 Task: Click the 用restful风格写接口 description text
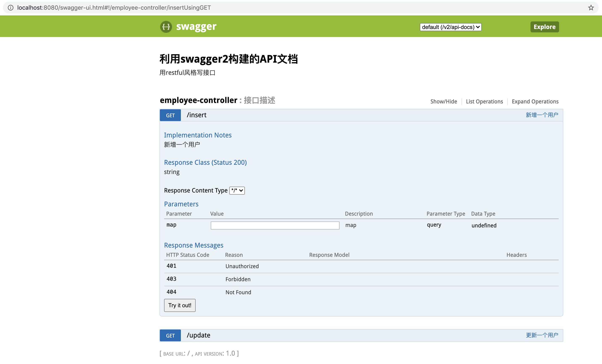187,73
